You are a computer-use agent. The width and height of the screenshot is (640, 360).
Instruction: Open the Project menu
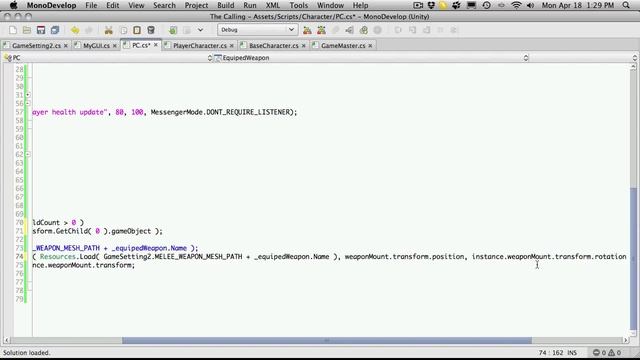[196, 5]
